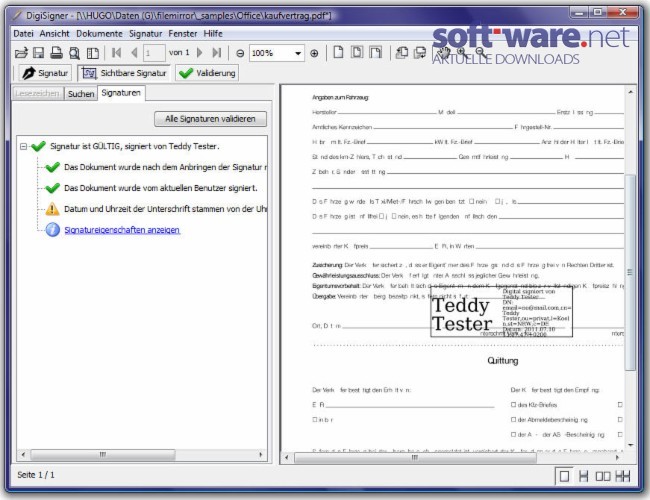This screenshot has width=650, height=500.
Task: Click signature panel scroll left arrow
Action: click(23, 455)
